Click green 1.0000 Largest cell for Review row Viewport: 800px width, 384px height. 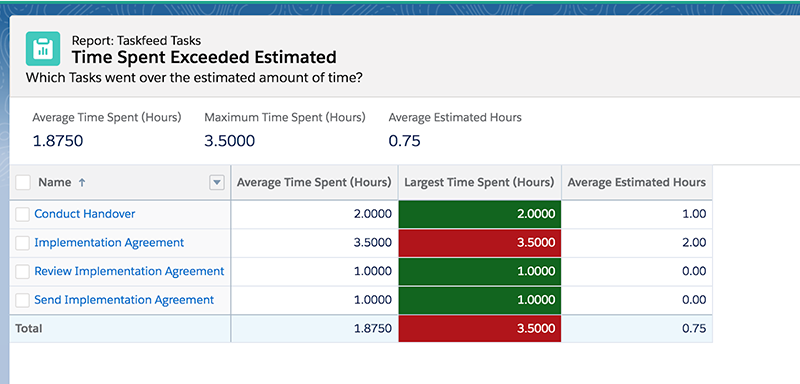tap(480, 271)
